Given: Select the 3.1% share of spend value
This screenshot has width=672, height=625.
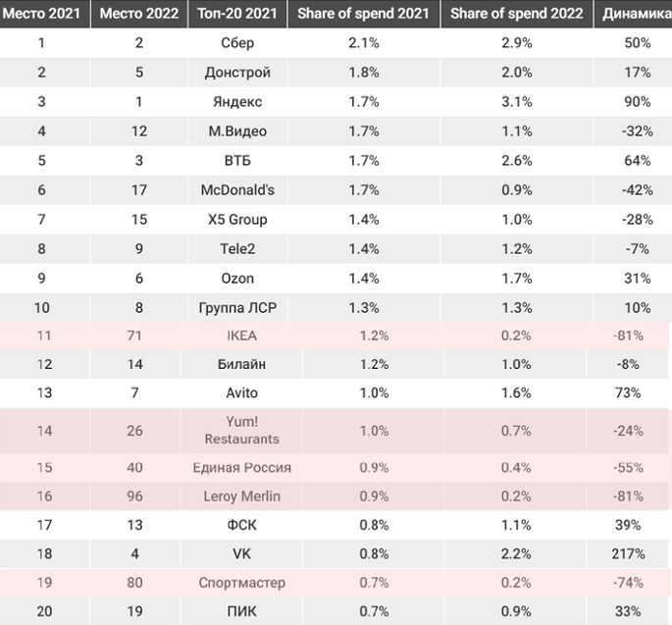Looking at the screenshot, I should point(514,102).
